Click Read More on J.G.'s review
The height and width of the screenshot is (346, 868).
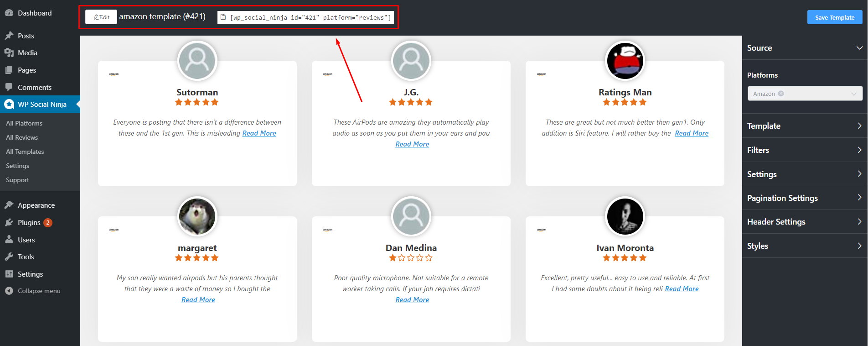(x=412, y=144)
